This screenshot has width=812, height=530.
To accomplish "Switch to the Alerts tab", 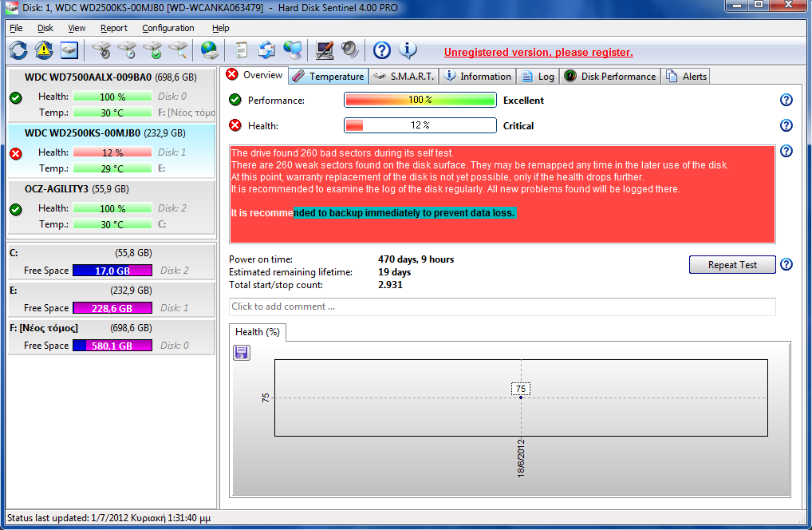I will 686,76.
